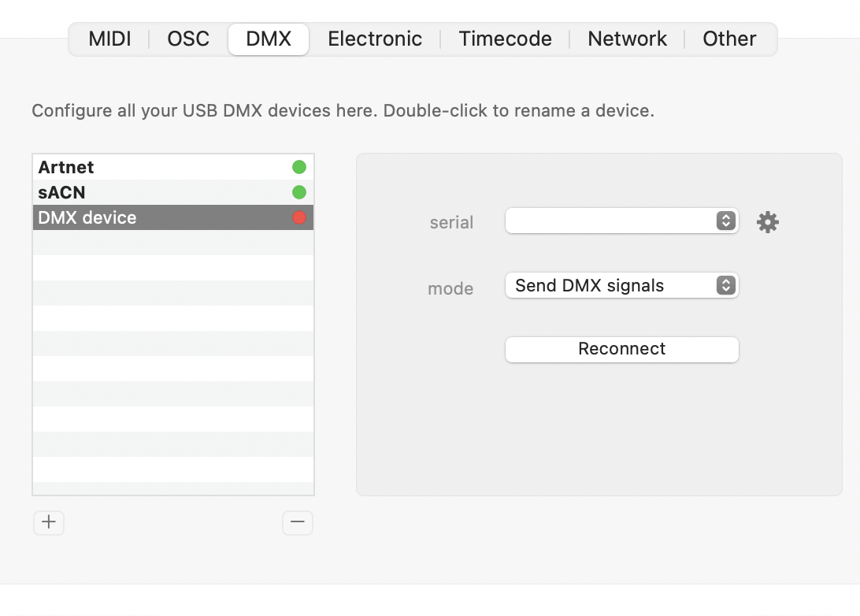This screenshot has height=616, width=860.
Task: Click the plus icon to add device
Action: coord(49,522)
